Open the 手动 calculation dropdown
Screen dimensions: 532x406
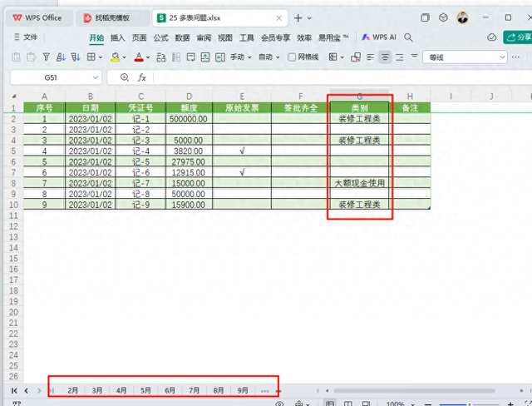(241, 57)
